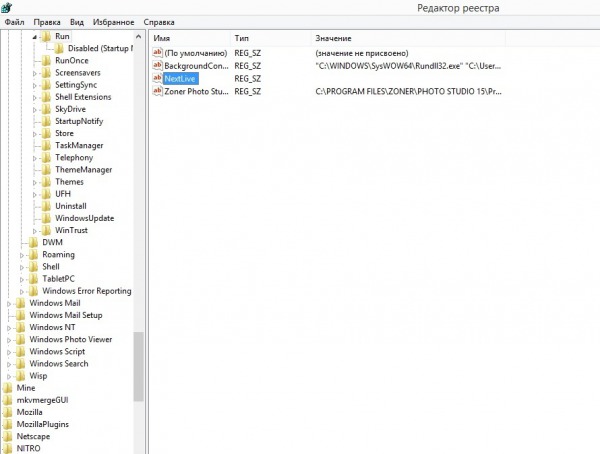
Task: Click the NITRO folder icon
Action: click(8, 448)
